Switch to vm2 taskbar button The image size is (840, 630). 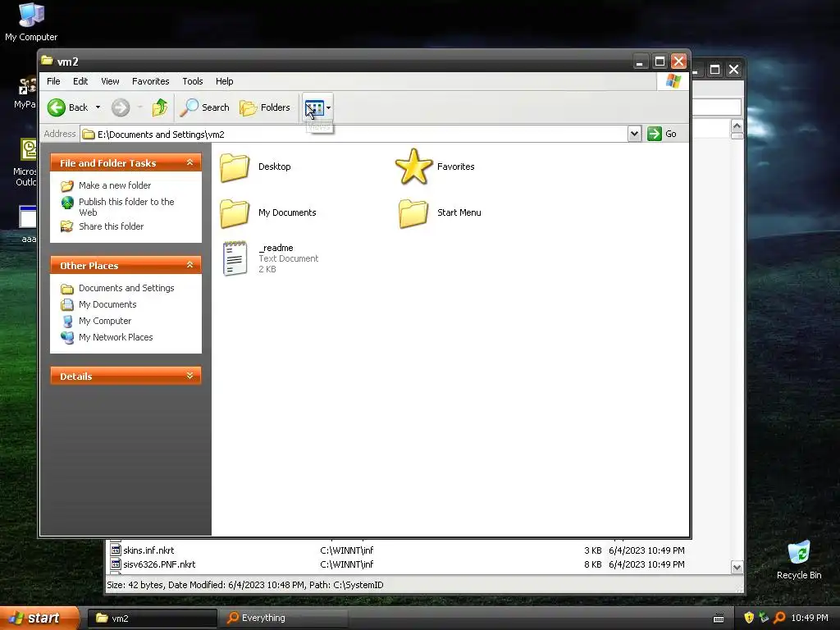152,619
